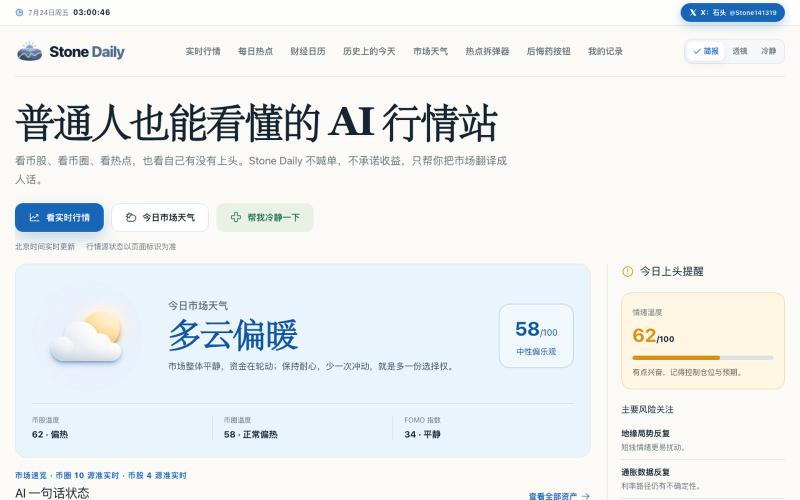Click the 情绪温度 progress bar
800x500 pixels.
coord(703,358)
